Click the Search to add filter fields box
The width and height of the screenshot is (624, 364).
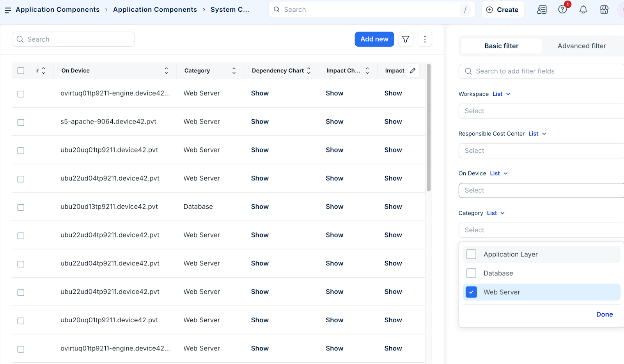(541, 71)
